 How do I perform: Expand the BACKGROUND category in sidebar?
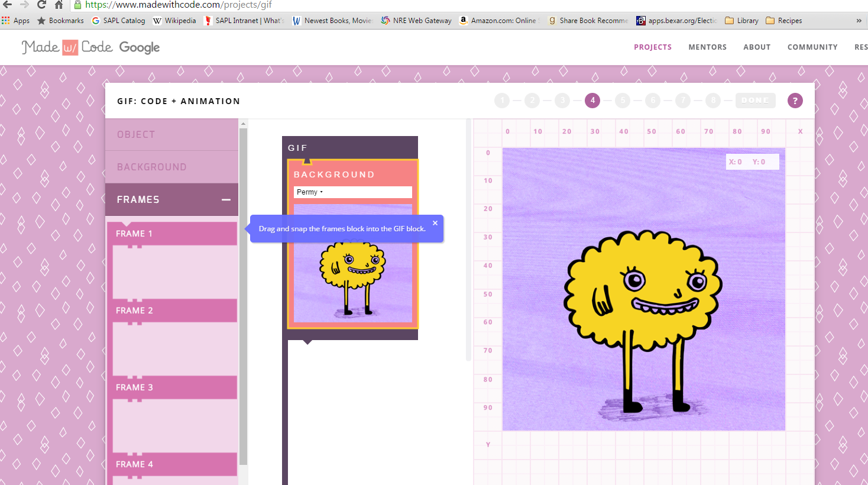171,167
